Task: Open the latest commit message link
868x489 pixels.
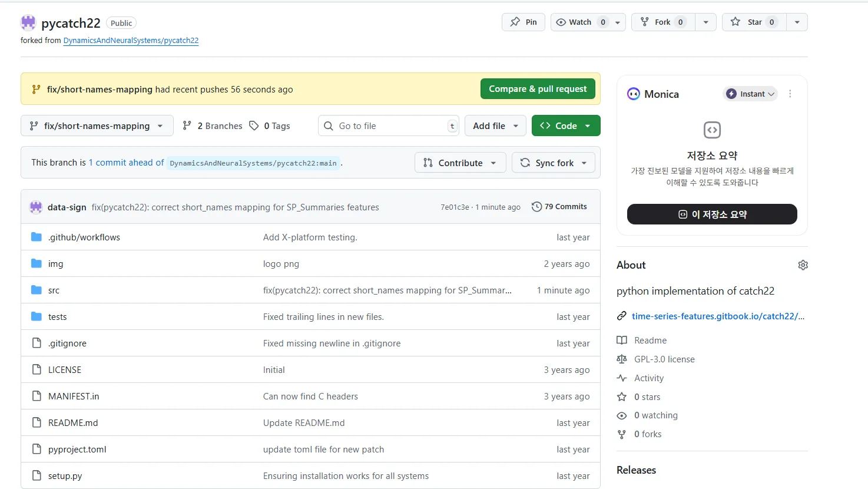Action: 236,207
